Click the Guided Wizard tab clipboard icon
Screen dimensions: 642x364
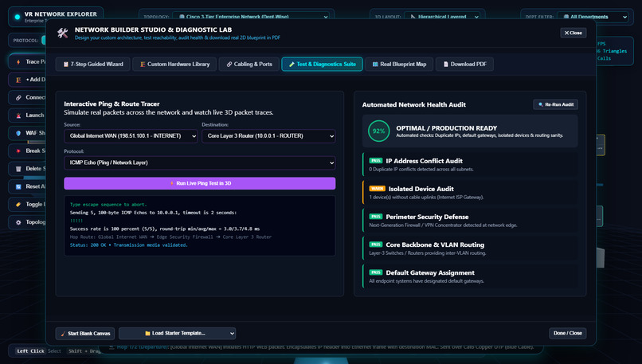click(65, 65)
